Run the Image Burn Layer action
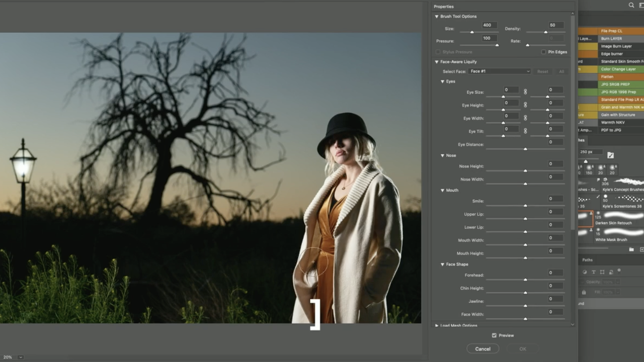The width and height of the screenshot is (644, 362). [621, 46]
